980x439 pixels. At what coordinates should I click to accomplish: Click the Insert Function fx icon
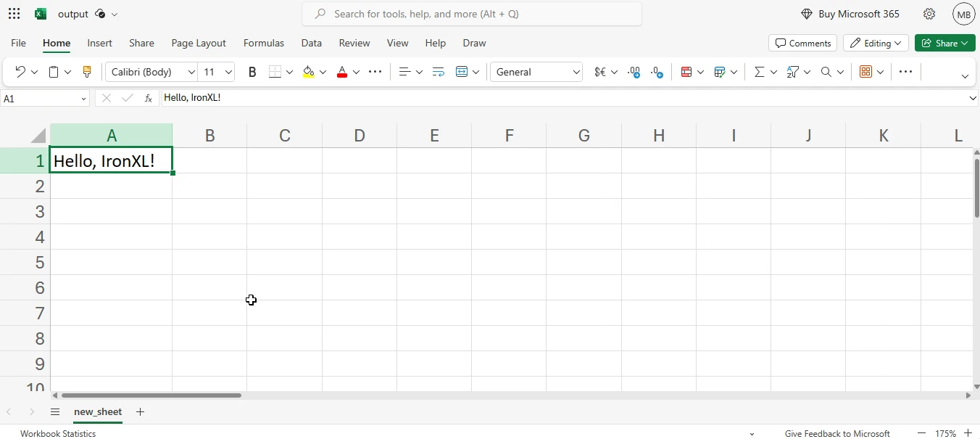[149, 98]
